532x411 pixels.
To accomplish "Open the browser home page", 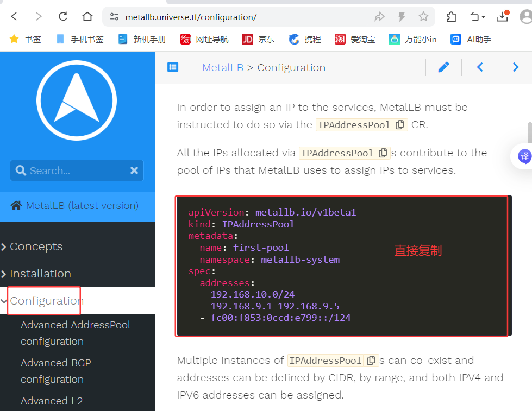I will (87, 16).
